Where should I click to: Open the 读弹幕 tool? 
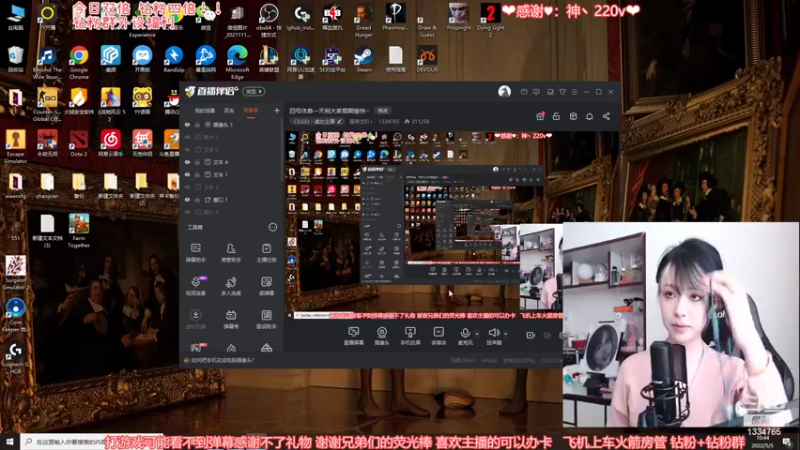pyautogui.click(x=266, y=286)
